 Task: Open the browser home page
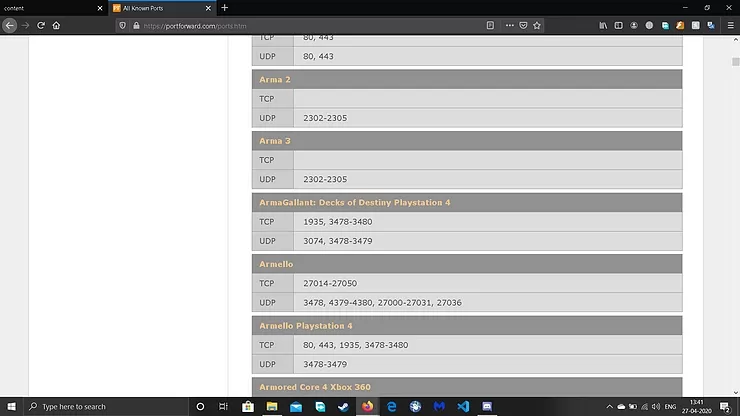coord(56,25)
